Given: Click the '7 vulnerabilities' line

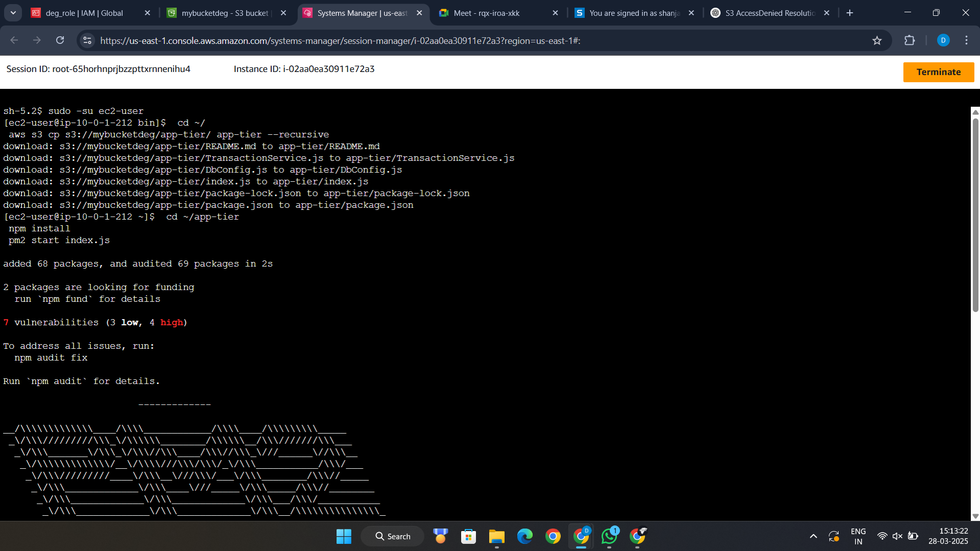Looking at the screenshot, I should 95,323.
